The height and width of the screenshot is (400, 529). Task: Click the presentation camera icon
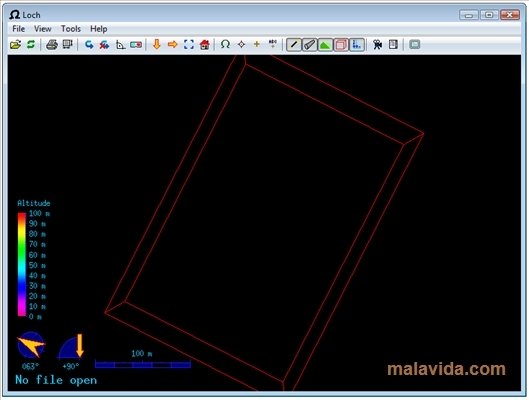click(x=377, y=44)
